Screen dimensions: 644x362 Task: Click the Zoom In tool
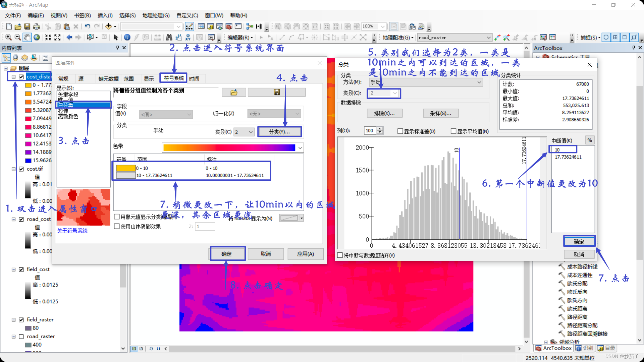click(8, 38)
